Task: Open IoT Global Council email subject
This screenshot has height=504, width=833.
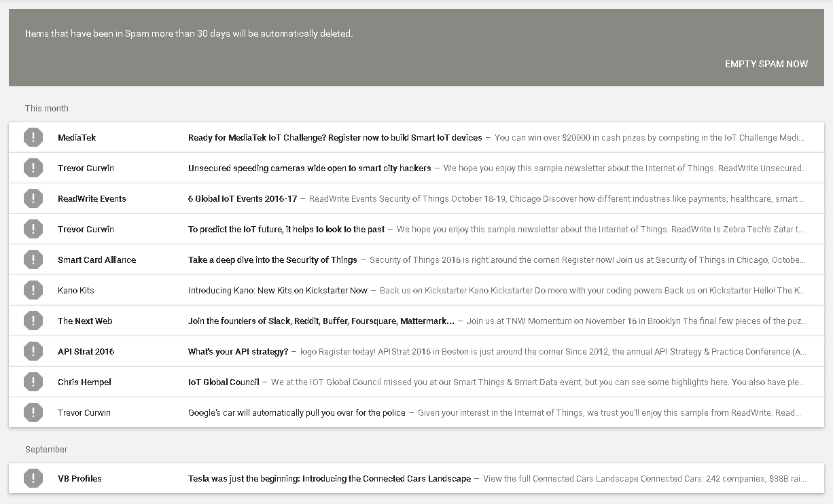Action: coord(224,382)
